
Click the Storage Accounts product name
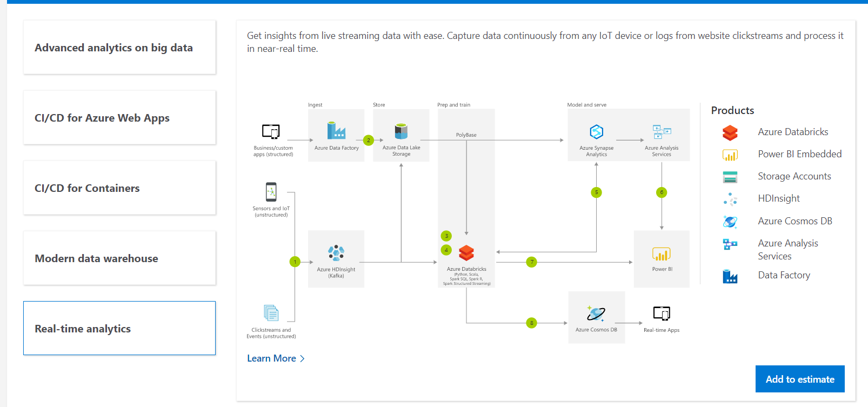(794, 176)
